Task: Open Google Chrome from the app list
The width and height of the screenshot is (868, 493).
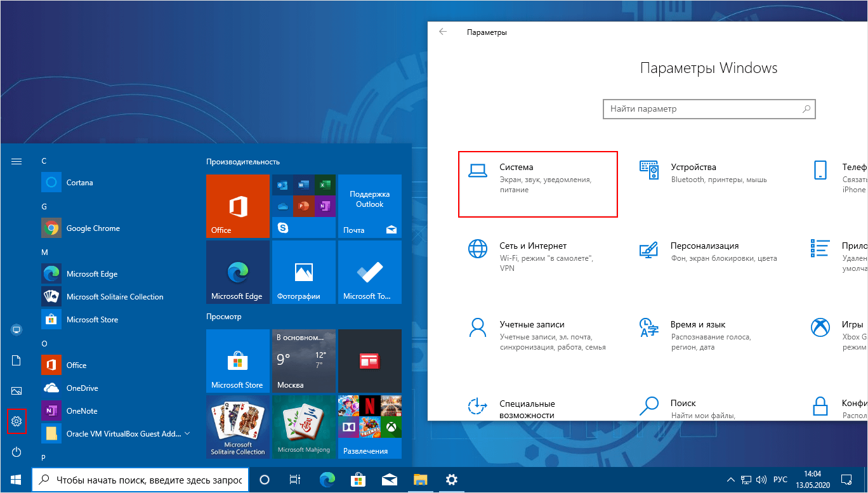Action: coord(117,228)
